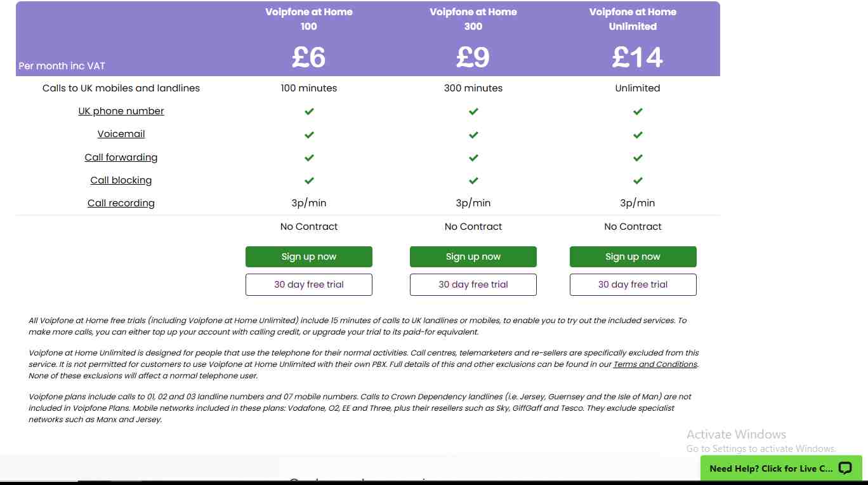Screen dimensions: 868x485
Task: Click Need Help live chat button
Action: [770, 468]
